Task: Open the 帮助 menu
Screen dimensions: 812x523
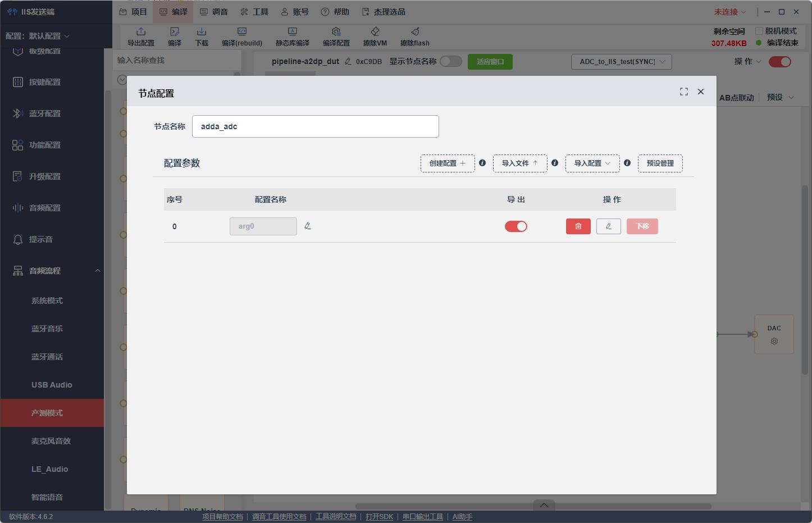Action: pyautogui.click(x=335, y=12)
